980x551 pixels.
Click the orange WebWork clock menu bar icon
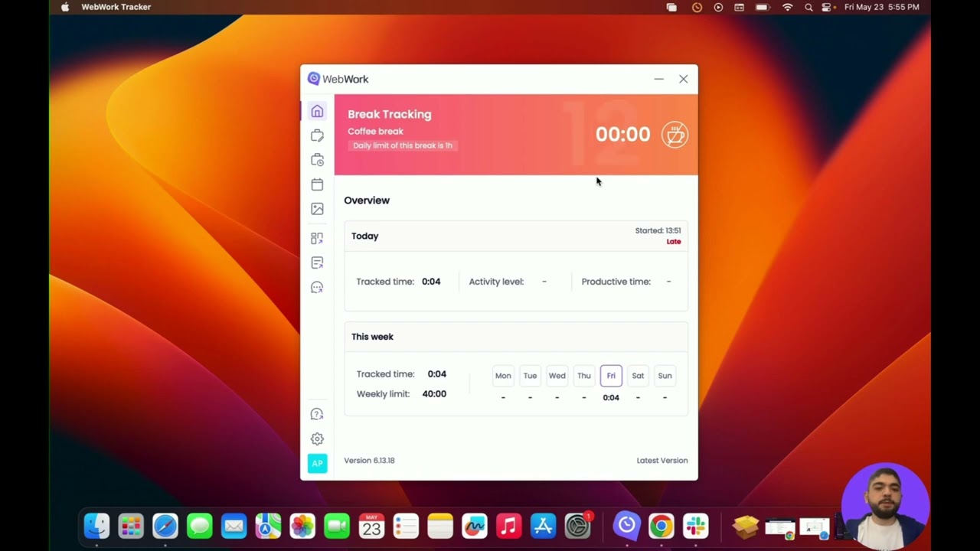tap(697, 7)
